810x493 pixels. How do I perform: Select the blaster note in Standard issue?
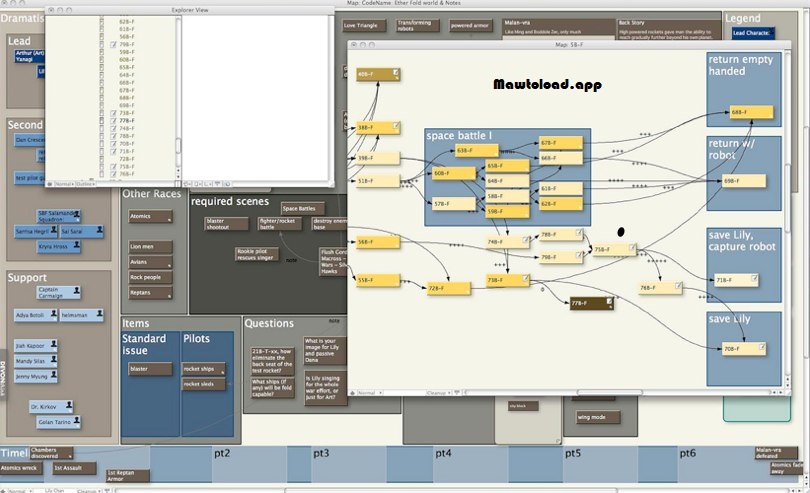pyautogui.click(x=150, y=369)
